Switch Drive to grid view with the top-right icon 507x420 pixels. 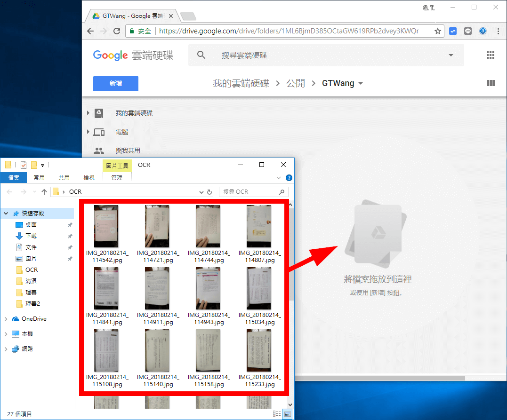click(x=491, y=83)
